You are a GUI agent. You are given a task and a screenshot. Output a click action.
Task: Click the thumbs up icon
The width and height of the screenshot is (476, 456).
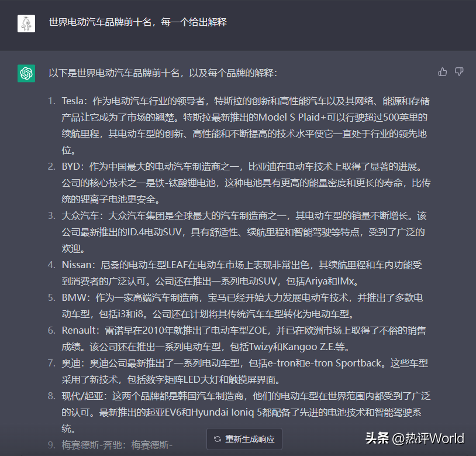(x=442, y=72)
